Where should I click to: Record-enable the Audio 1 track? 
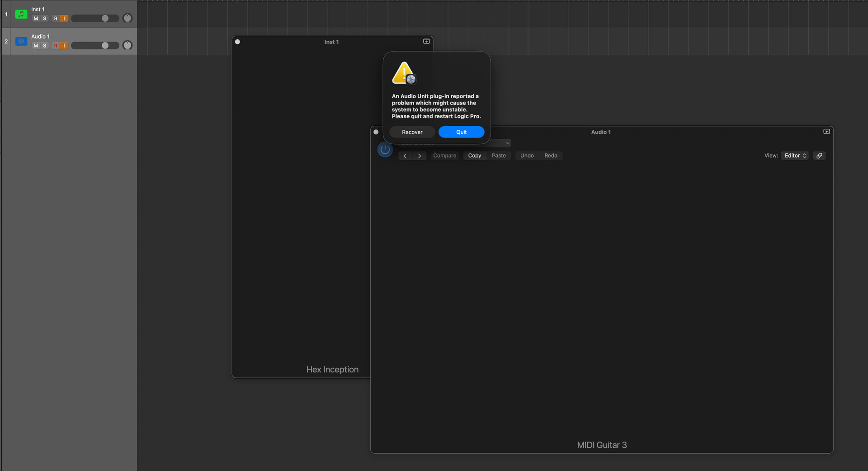pos(56,46)
